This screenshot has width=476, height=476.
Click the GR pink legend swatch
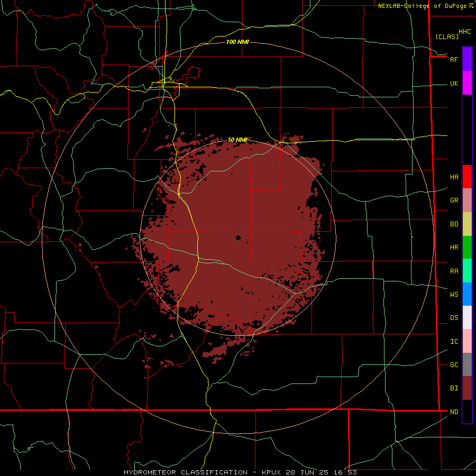pos(467,200)
